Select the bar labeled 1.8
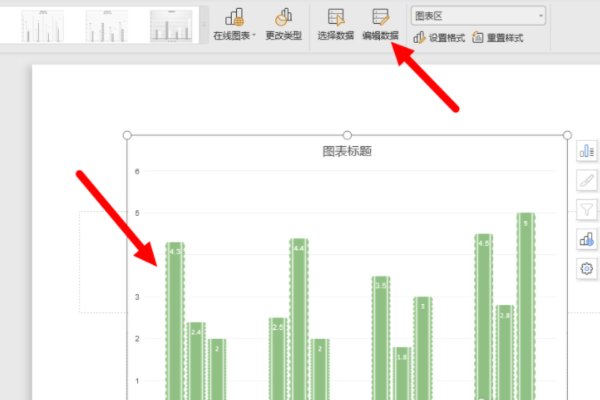600x400 pixels. [x=402, y=374]
